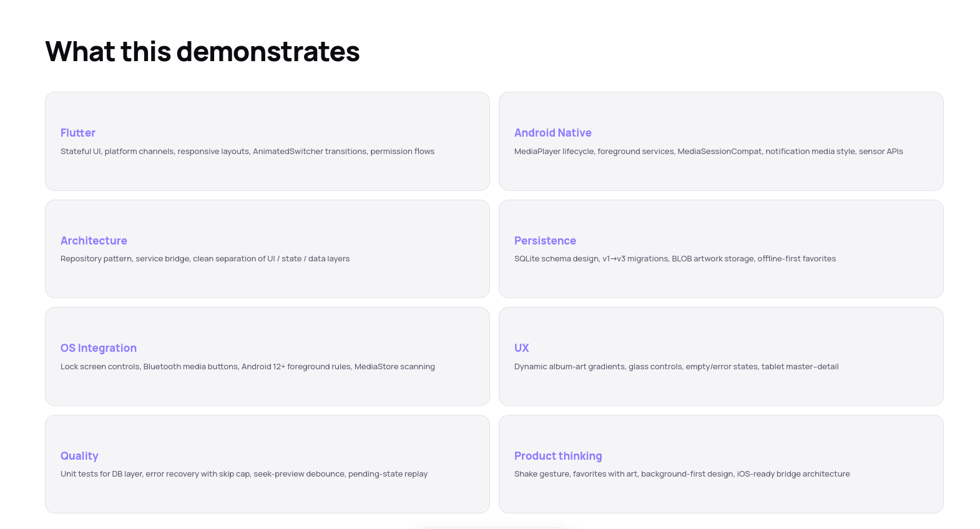Select the MediaPlayer lifecycle description text
This screenshot has height=529, width=980.
tap(708, 151)
